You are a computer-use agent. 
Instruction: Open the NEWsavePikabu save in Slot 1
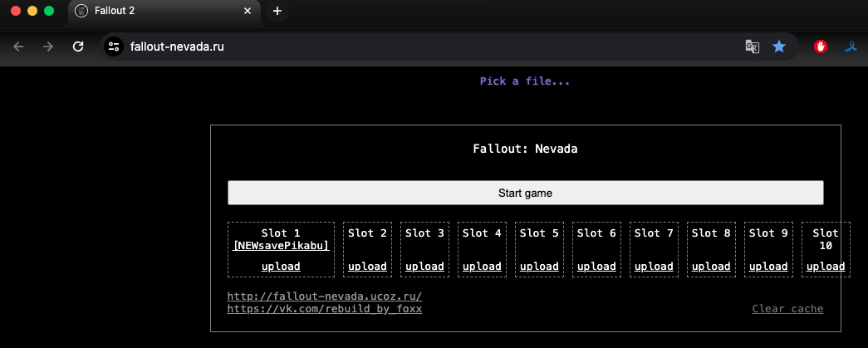tap(282, 246)
